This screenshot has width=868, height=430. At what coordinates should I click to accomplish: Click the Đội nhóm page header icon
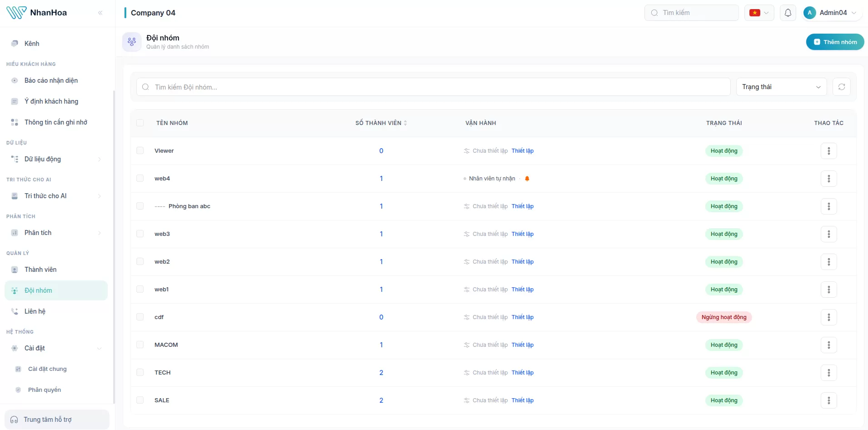[132, 42]
